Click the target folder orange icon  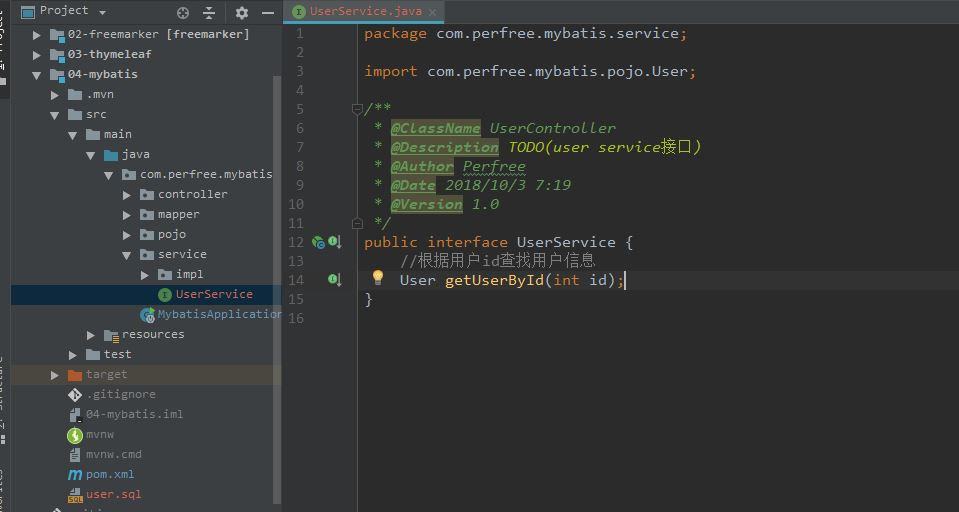pyautogui.click(x=75, y=375)
